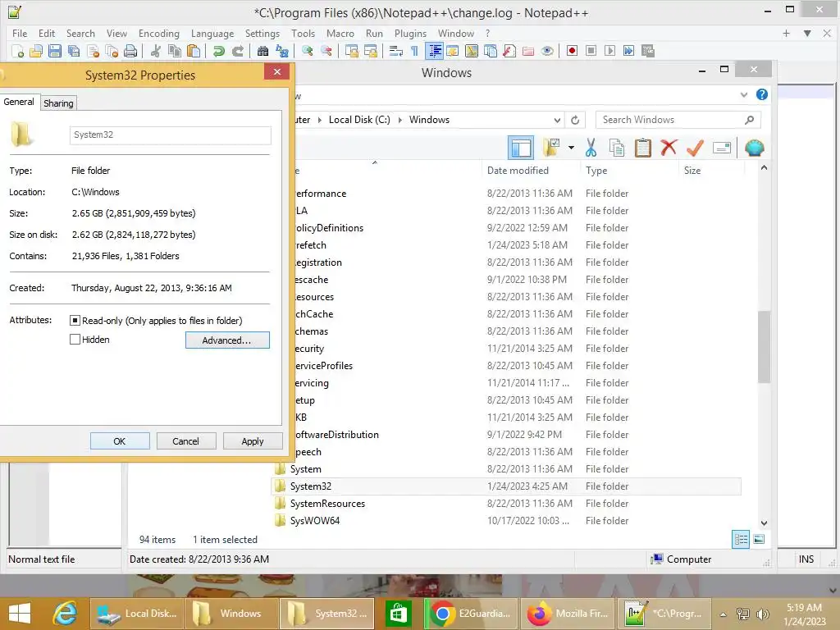Click Apply in System32 Properties
The width and height of the screenshot is (840, 630).
[253, 441]
